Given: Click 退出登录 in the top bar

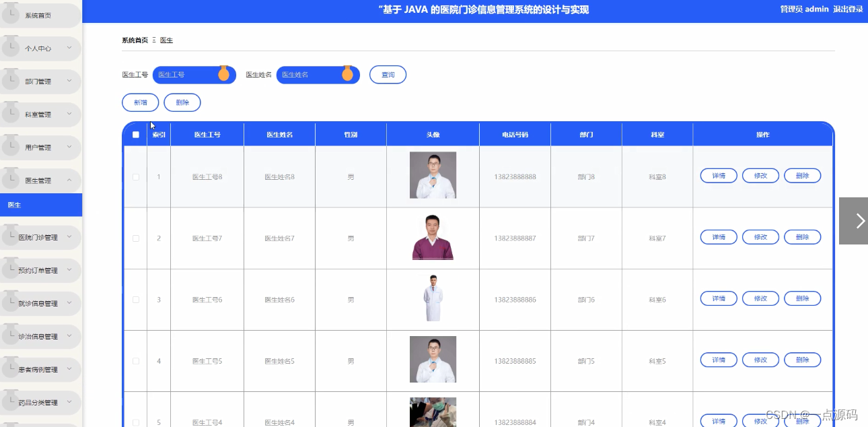Looking at the screenshot, I should pyautogui.click(x=848, y=9).
